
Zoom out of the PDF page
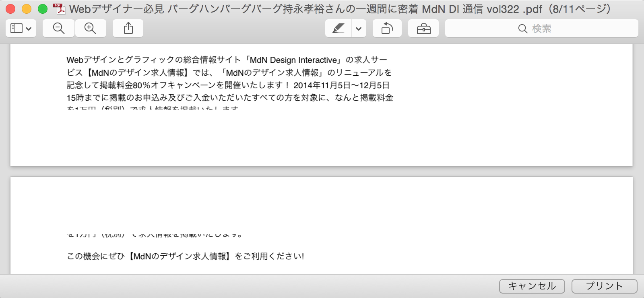59,29
